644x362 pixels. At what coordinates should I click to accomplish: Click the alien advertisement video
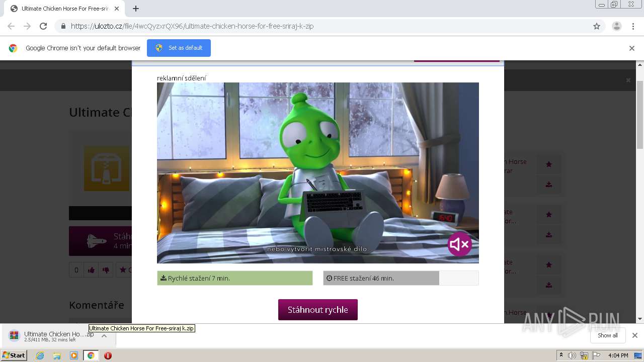(318, 173)
